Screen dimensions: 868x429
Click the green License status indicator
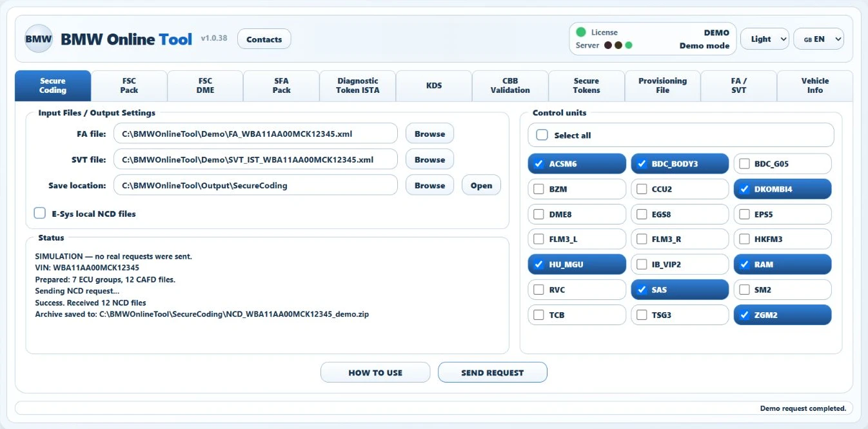[x=581, y=32]
